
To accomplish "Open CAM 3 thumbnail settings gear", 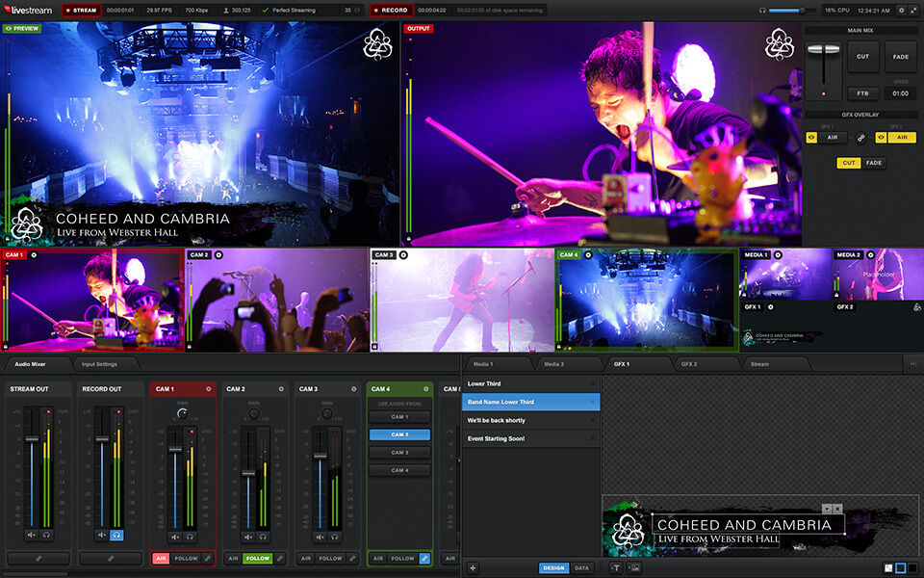I will tap(403, 254).
